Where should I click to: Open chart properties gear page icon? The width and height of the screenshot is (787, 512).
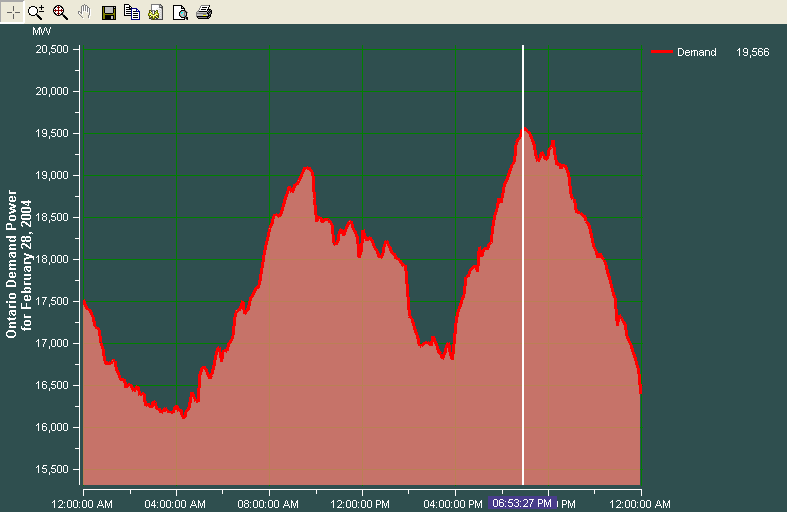pyautogui.click(x=155, y=12)
